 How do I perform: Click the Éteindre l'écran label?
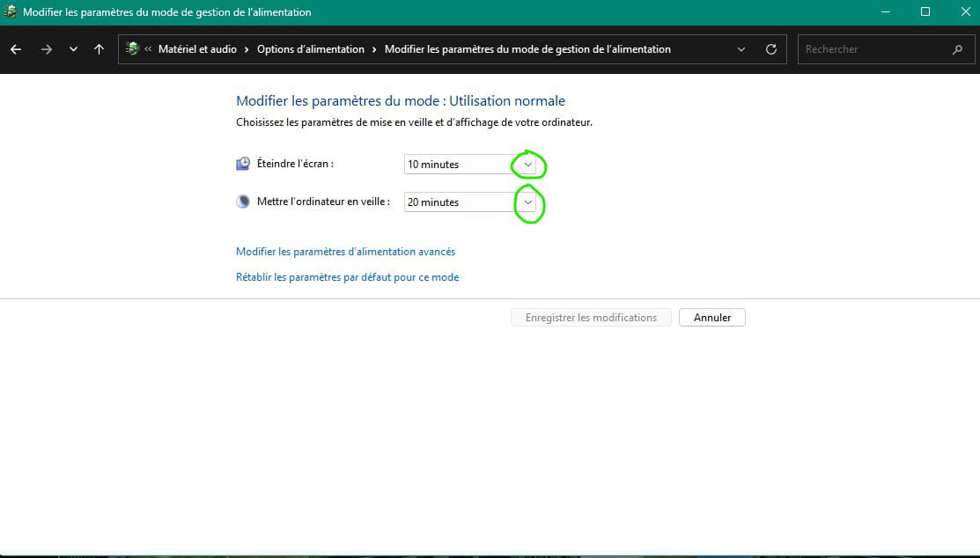(295, 164)
